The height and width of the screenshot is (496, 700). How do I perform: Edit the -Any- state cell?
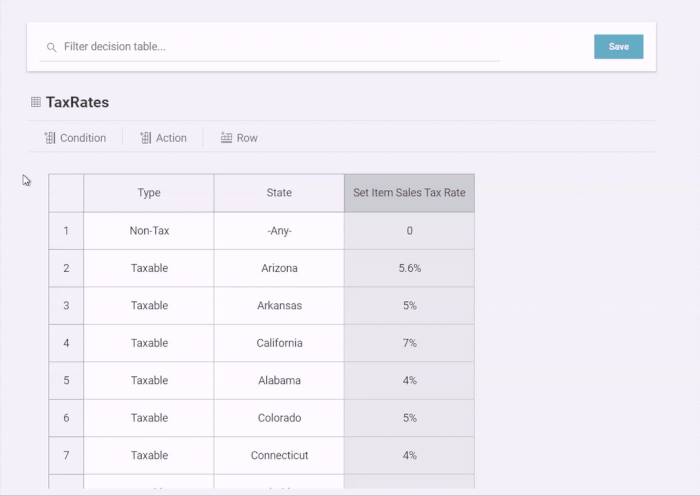point(279,231)
